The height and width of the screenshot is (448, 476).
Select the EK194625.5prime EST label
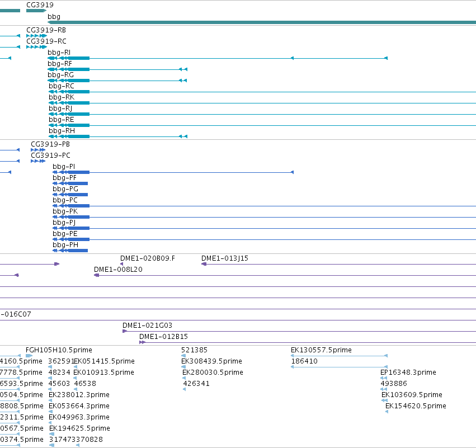click(79, 428)
